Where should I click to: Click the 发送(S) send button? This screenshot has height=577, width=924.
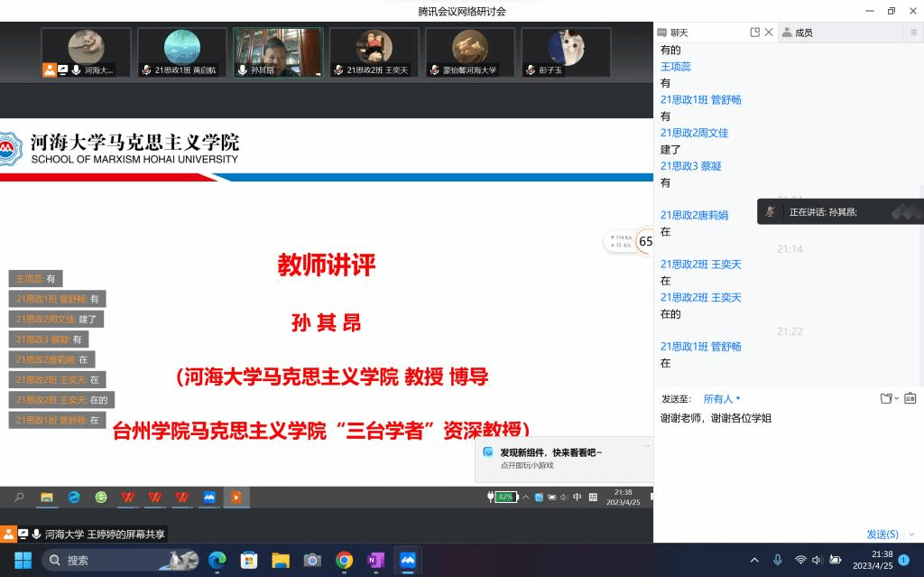(882, 535)
